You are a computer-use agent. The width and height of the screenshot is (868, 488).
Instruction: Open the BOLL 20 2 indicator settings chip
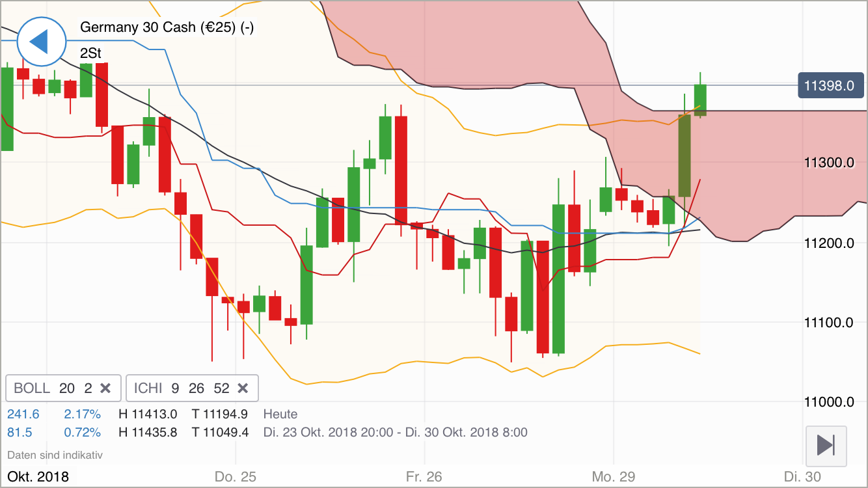tap(52, 388)
